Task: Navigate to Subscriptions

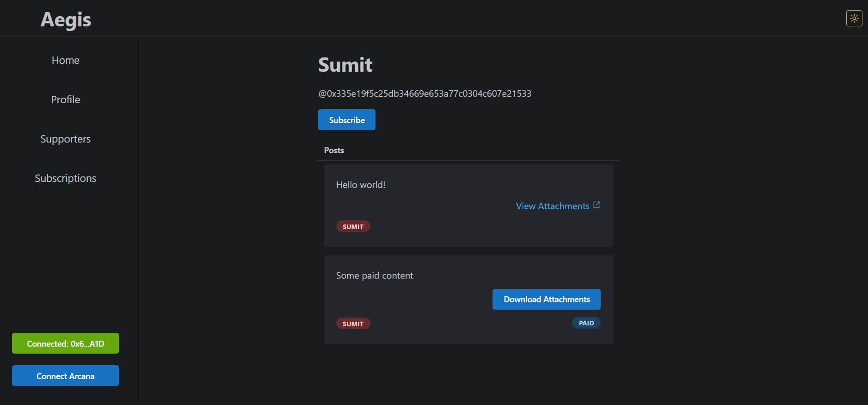Action: click(x=65, y=178)
